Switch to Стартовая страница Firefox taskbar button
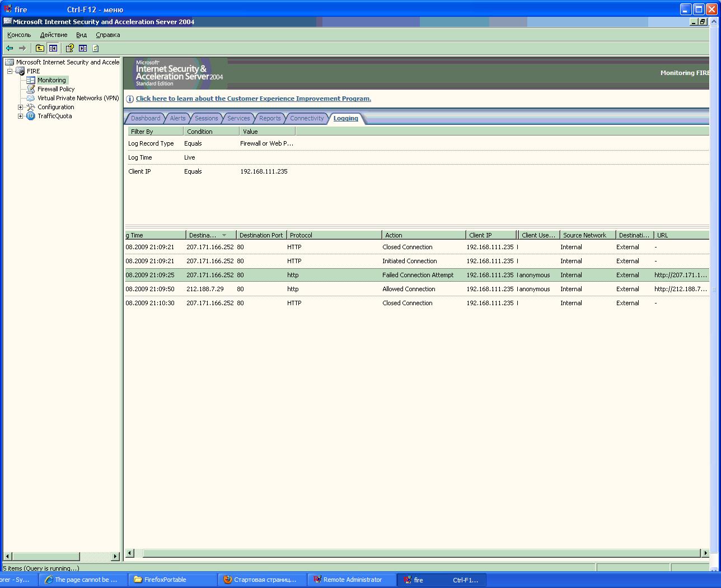This screenshot has width=721, height=588. pos(263,580)
